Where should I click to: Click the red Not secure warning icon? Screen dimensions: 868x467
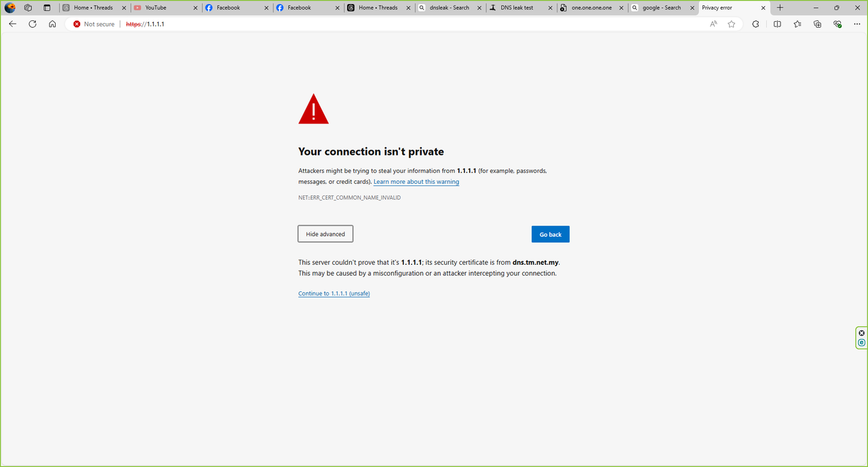(77, 24)
